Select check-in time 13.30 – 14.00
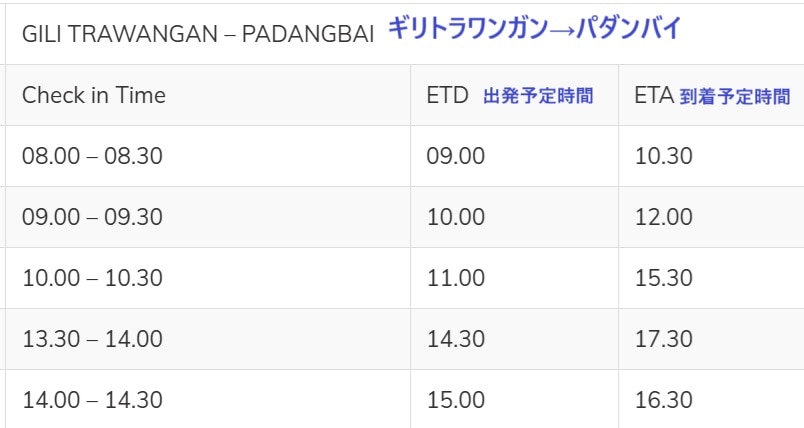The width and height of the screenshot is (804, 428). coord(92,339)
